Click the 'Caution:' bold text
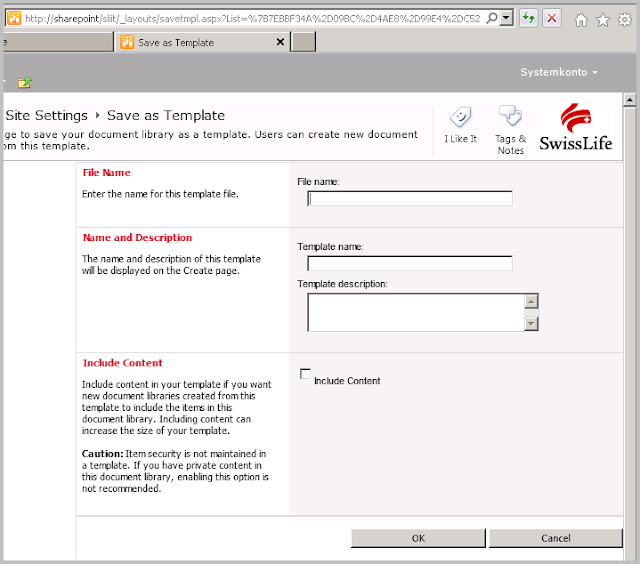The width and height of the screenshot is (640, 564). tap(102, 454)
